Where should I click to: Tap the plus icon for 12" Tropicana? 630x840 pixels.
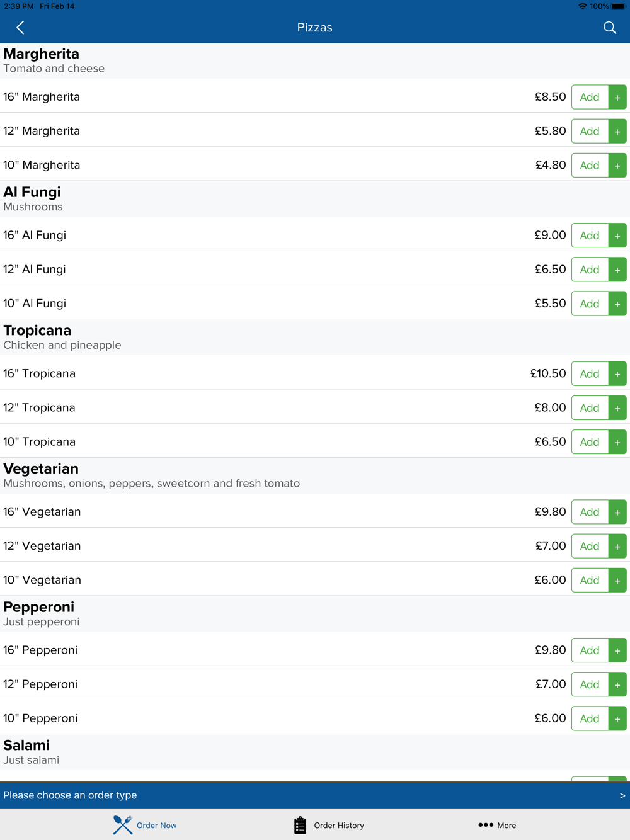point(617,408)
